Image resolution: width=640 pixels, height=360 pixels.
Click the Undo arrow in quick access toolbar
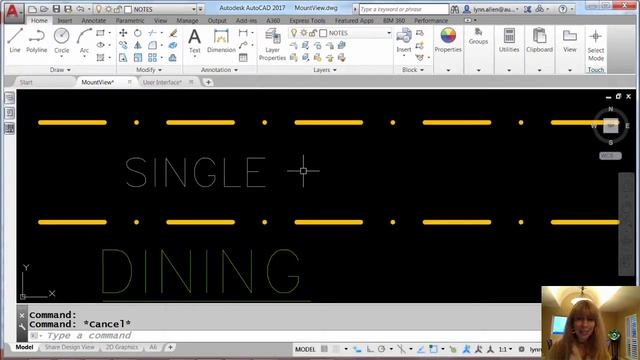click(x=80, y=9)
